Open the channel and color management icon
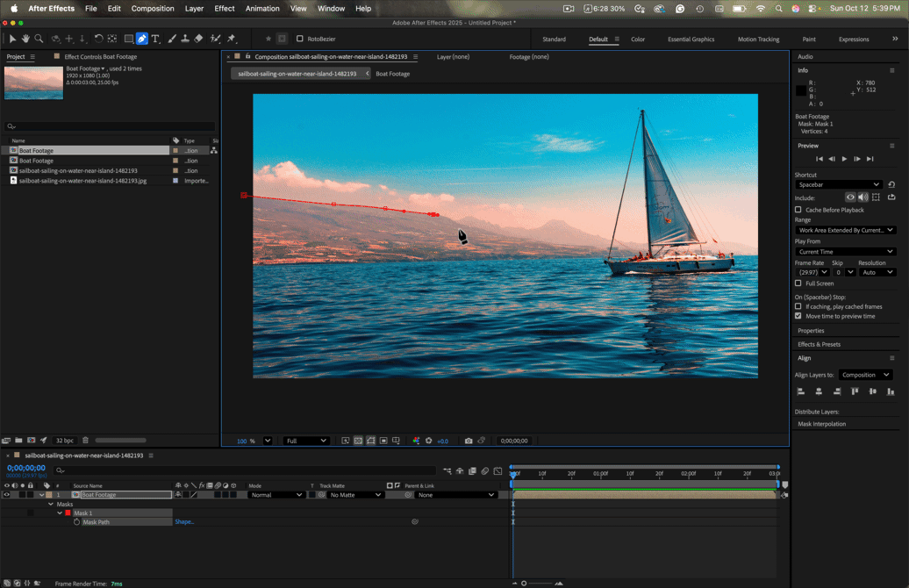Image resolution: width=909 pixels, height=588 pixels. point(416,441)
